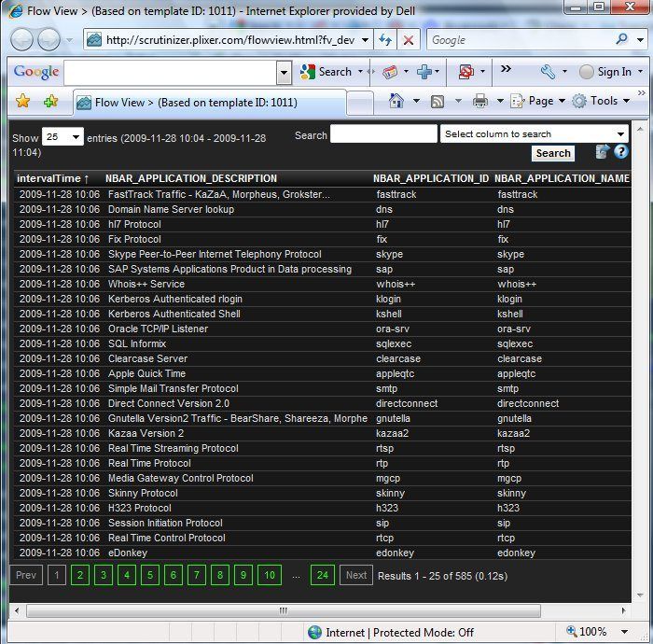Viewport: 653px width, 644px height.
Task: Open the Show entries count dropdown
Action: pos(63,136)
